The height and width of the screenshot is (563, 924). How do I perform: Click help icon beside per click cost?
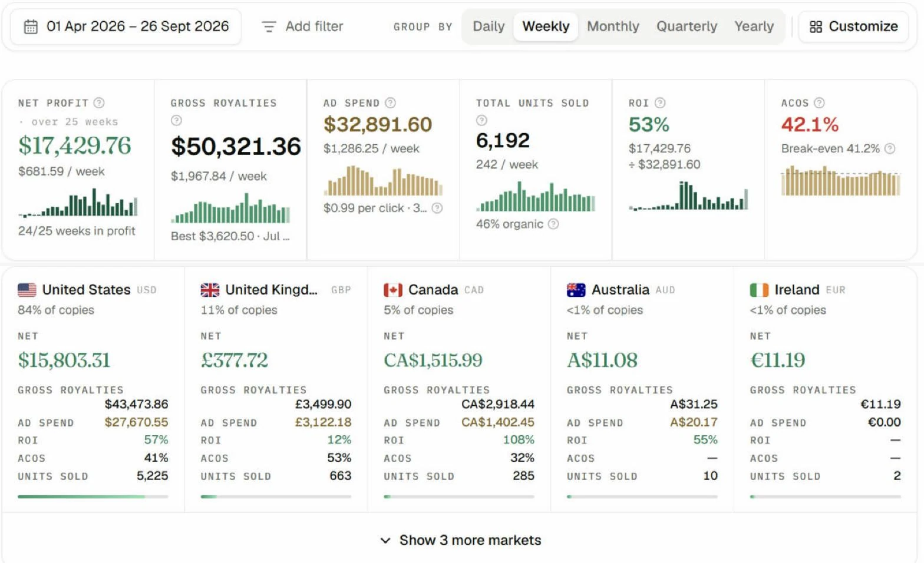click(x=437, y=208)
